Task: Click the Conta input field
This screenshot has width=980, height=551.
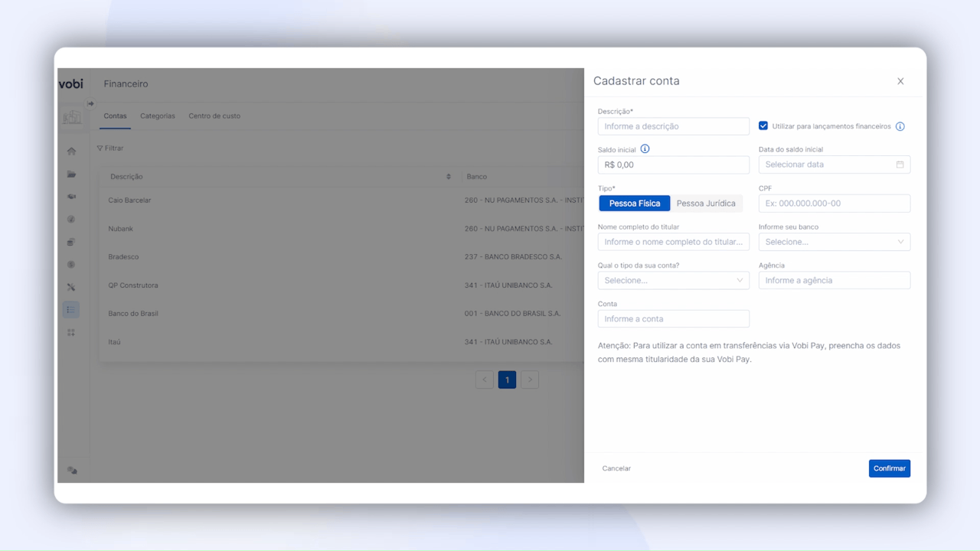Action: (x=674, y=319)
